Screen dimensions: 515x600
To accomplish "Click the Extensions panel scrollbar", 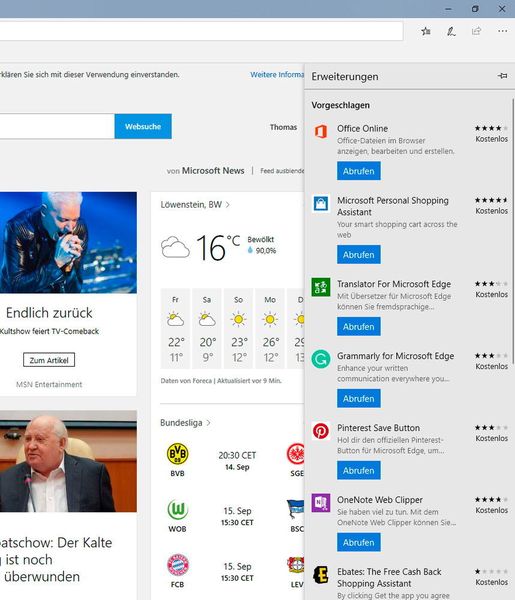I will coord(513,231).
